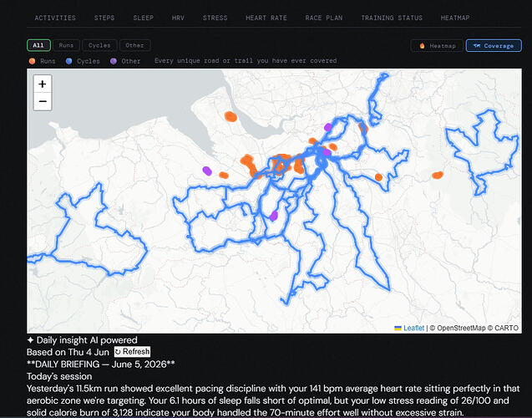Click the purple Other legend dot

114,61
